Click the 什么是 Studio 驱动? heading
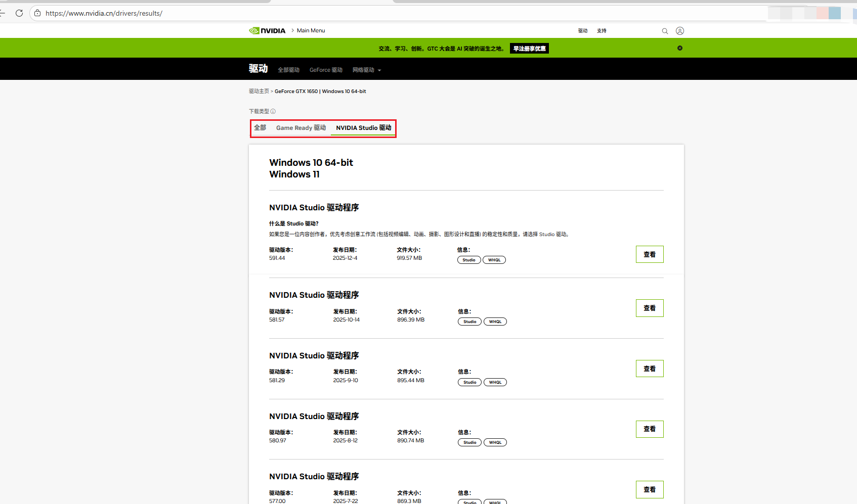This screenshot has height=504, width=857. (x=294, y=223)
